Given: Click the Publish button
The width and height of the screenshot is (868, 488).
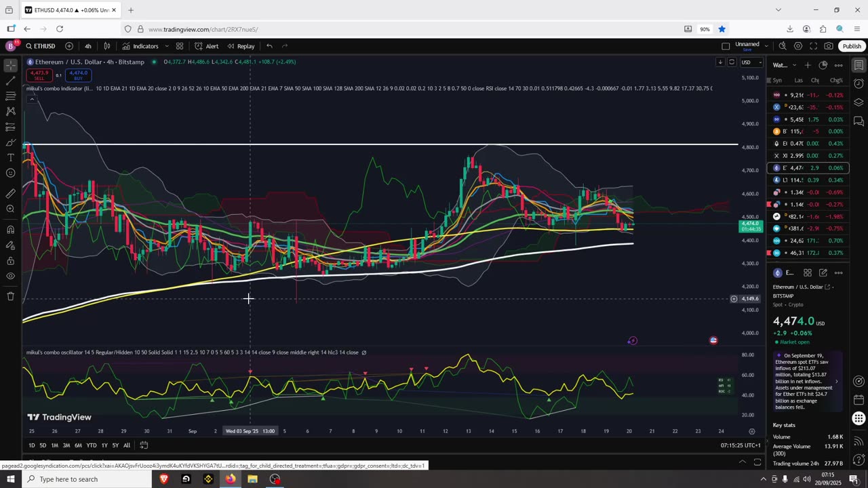Looking at the screenshot, I should coord(852,46).
